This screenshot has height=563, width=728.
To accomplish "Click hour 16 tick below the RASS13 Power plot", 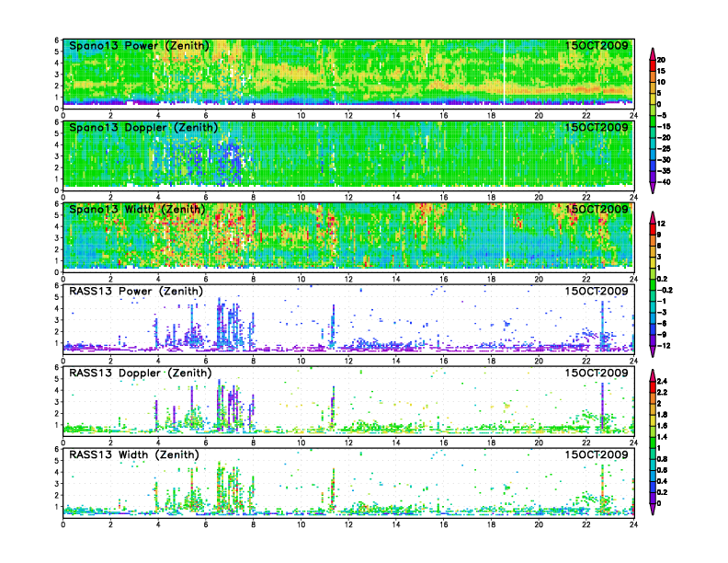I will [444, 361].
